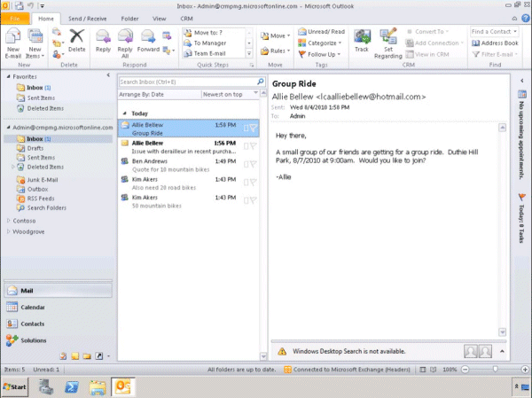Switch to the Folder tab
532x398 pixels.
click(130, 19)
